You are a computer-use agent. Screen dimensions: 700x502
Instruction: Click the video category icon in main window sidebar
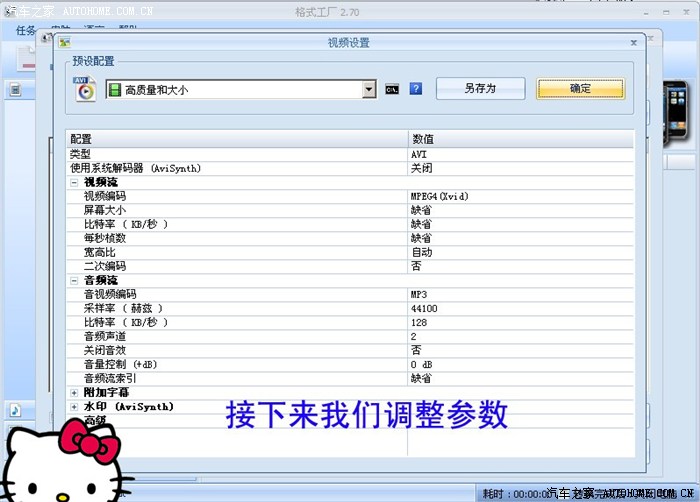(x=16, y=90)
